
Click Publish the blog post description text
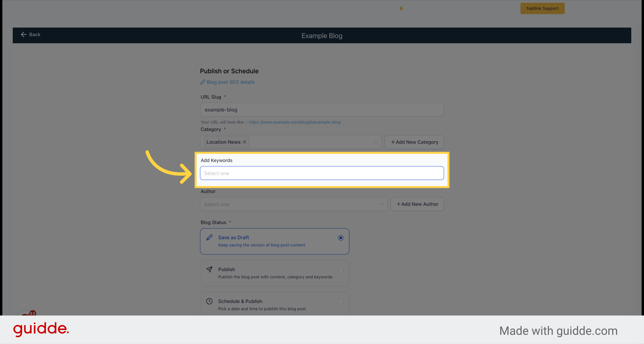tap(275, 277)
